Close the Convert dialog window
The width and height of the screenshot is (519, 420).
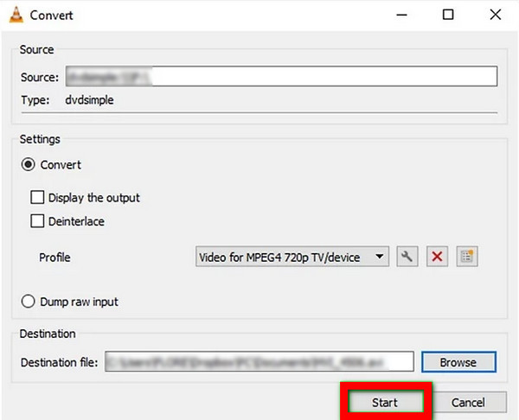pos(496,15)
